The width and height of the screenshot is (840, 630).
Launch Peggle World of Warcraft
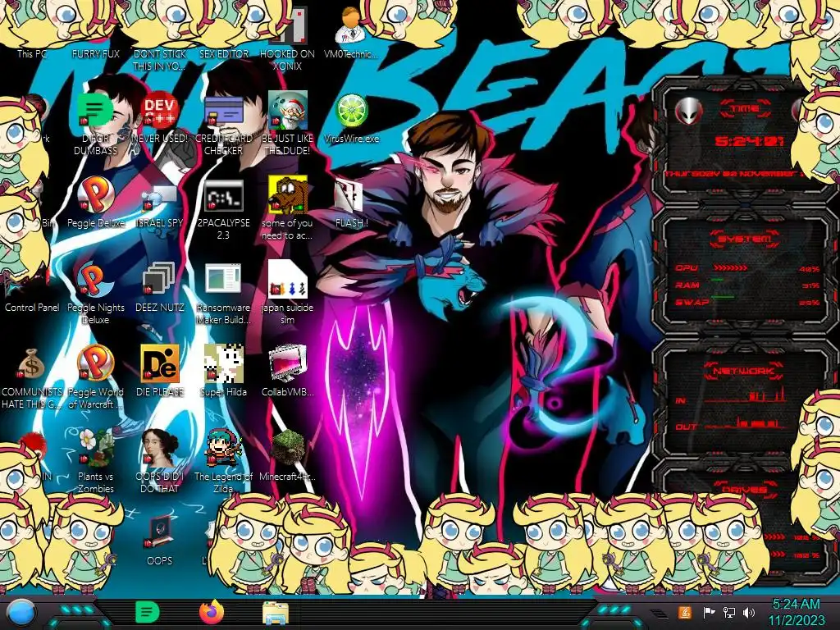[x=95, y=378]
